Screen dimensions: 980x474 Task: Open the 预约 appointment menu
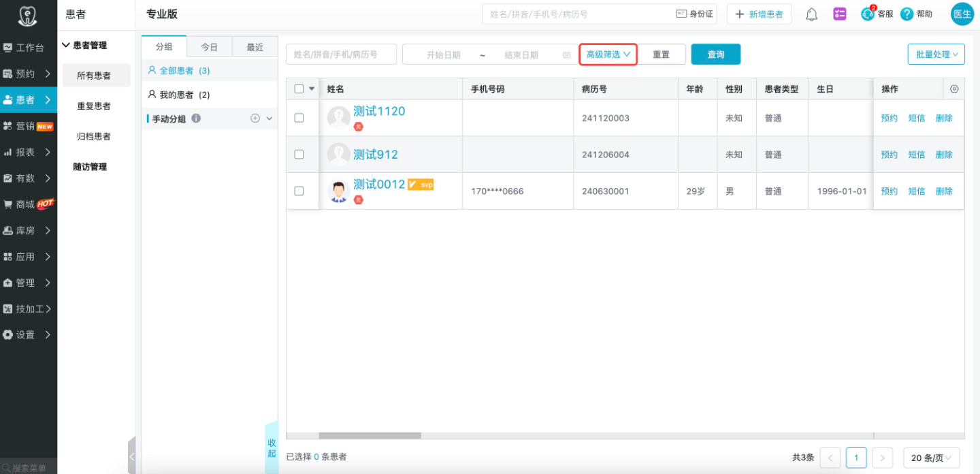coord(29,74)
